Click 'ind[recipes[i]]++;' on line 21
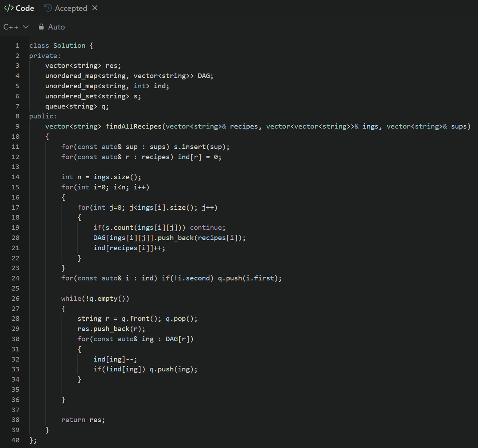This screenshot has width=478, height=448. pos(129,248)
